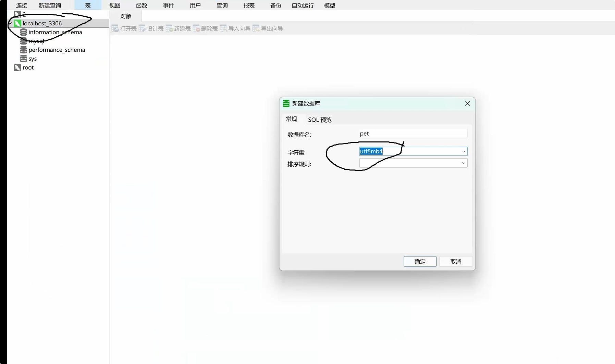Click the New Table toolbar icon
Image resolution: width=615 pixels, height=364 pixels.
pyautogui.click(x=169, y=28)
